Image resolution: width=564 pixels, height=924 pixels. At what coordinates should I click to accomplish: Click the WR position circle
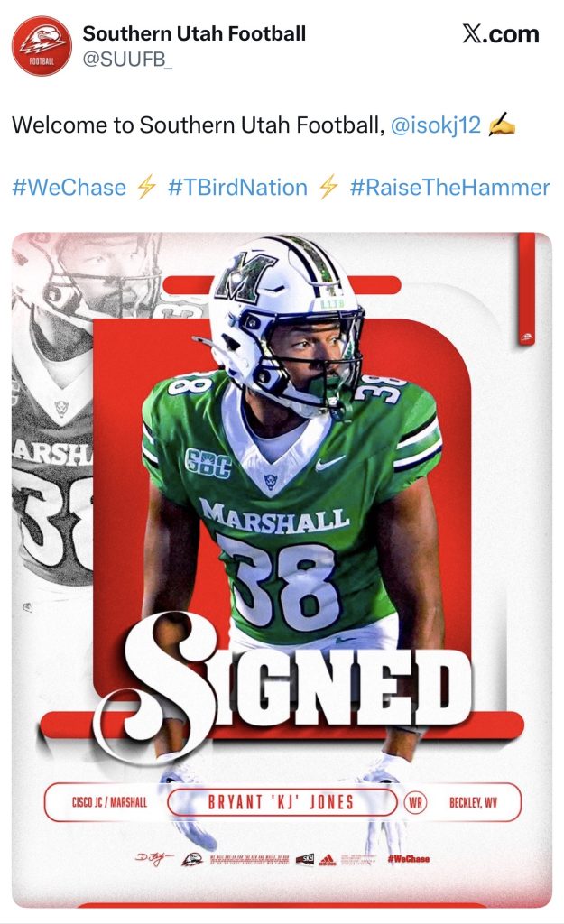click(415, 802)
